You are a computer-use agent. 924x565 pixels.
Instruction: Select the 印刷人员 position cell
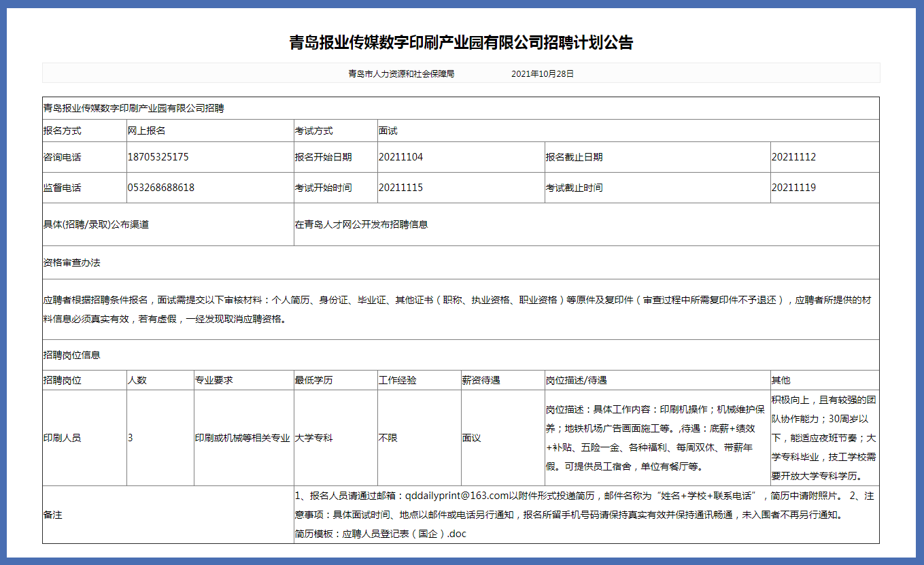[62, 438]
